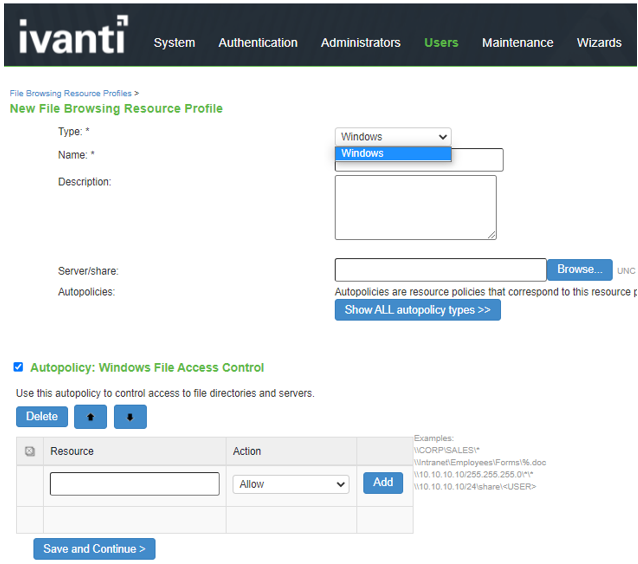Image resolution: width=638 pixels, height=564 pixels.
Task: Click Autopolicy: Windows File Access Control heading
Action: point(147,367)
